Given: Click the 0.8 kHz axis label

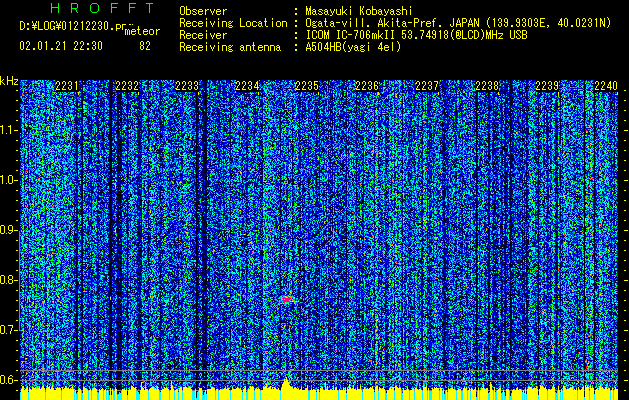Looking at the screenshot, I should [x=8, y=280].
